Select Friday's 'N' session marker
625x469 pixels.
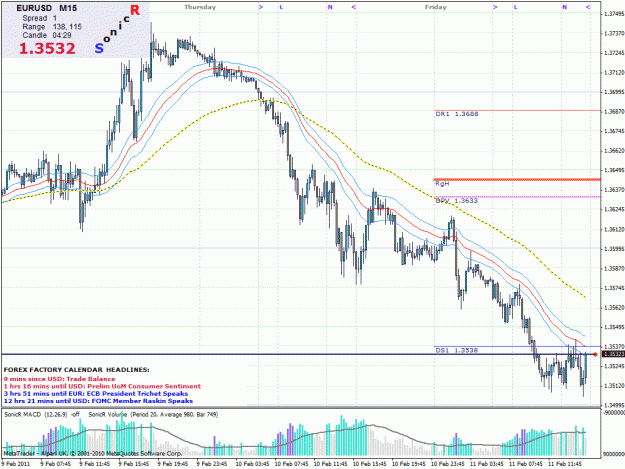coord(564,7)
